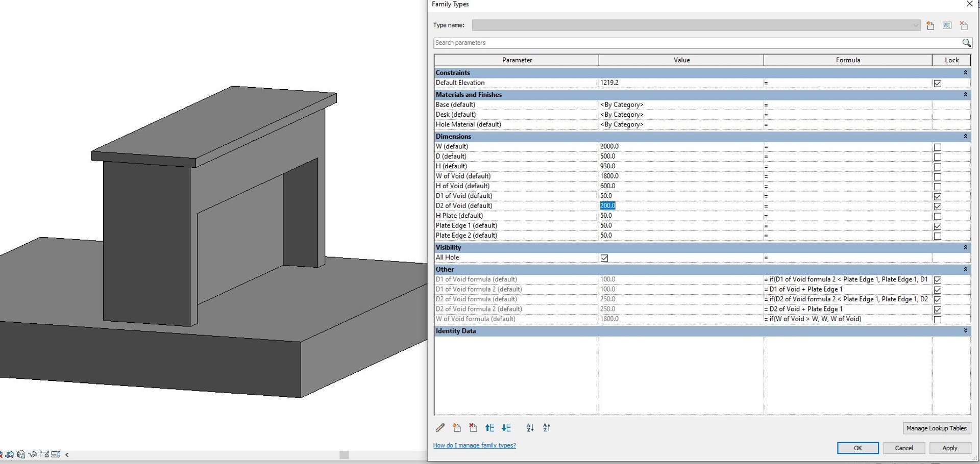The width and height of the screenshot is (980, 464).
Task: Move parameter down with down-arrow E icon
Action: pos(506,428)
